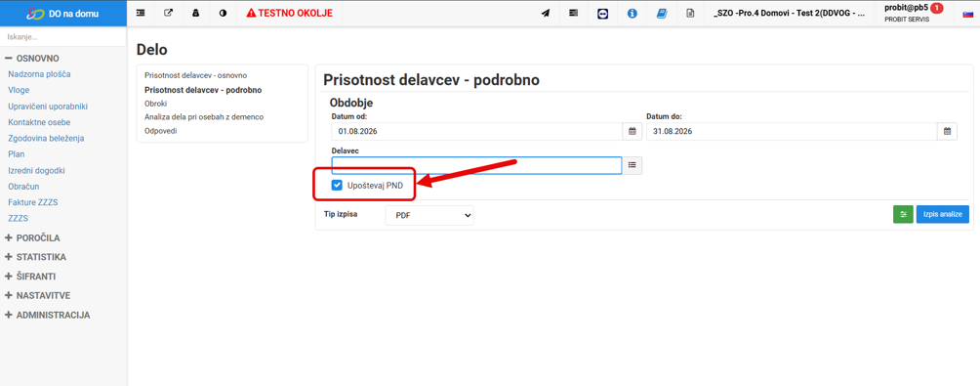Open calendar picker for Datum od

point(632,131)
